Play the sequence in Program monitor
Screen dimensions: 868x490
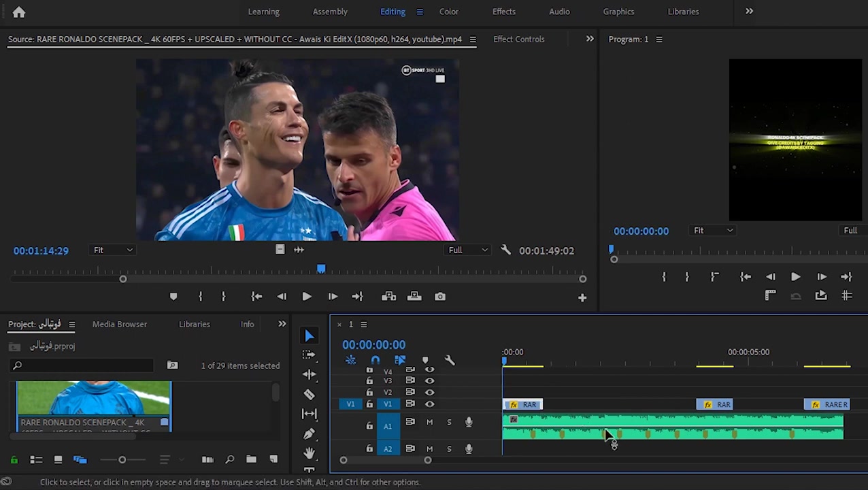(x=795, y=277)
